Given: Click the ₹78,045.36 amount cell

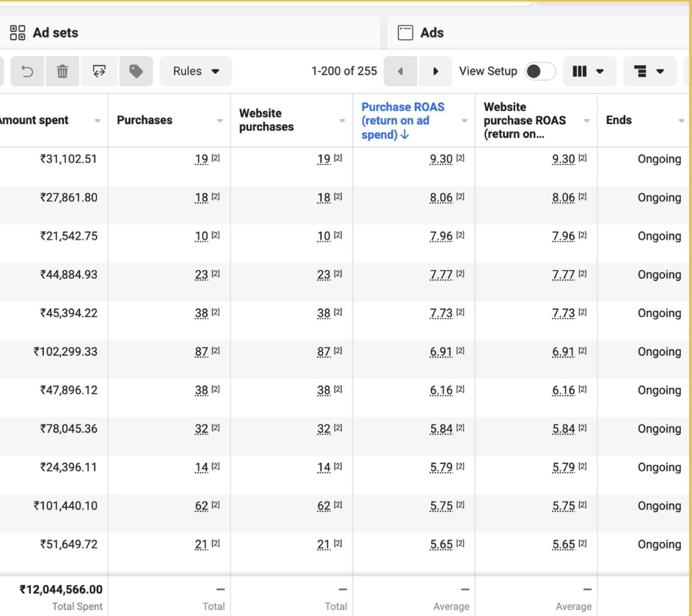Looking at the screenshot, I should click(x=68, y=429).
